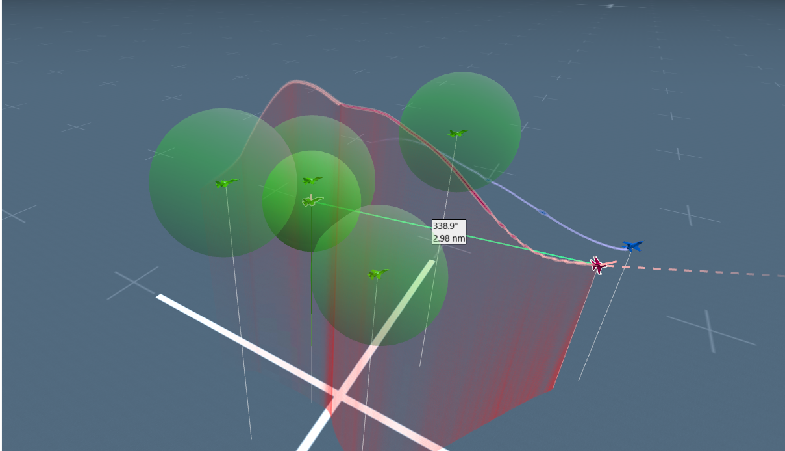Viewport: 785px width, 451px height.
Task: Click the 2.98 nm distance value in the label
Action: pos(449,238)
